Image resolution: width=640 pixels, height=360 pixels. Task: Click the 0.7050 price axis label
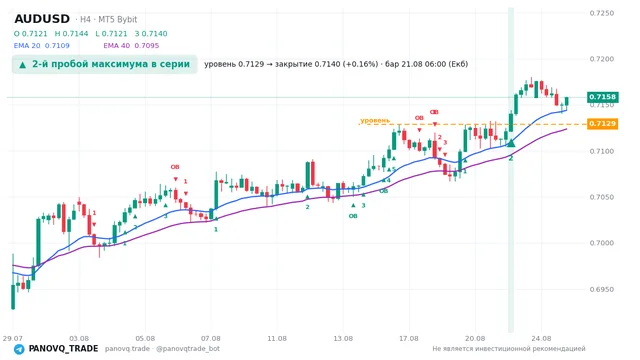tap(602, 197)
